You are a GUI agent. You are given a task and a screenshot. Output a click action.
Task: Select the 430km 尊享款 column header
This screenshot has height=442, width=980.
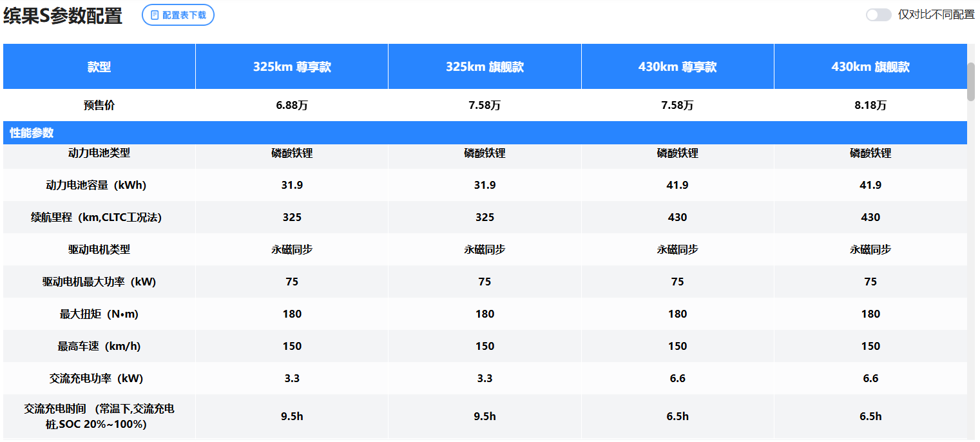coord(678,67)
